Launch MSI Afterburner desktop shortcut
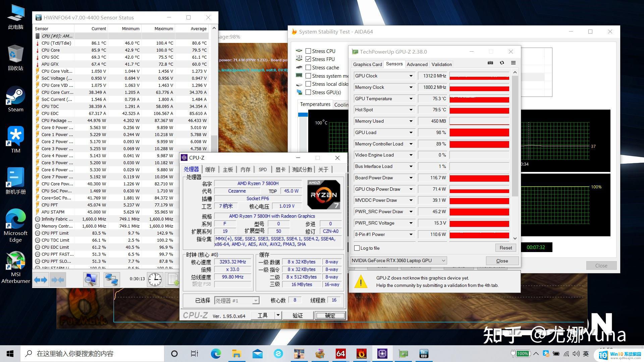This screenshot has height=362, width=644. [x=15, y=267]
